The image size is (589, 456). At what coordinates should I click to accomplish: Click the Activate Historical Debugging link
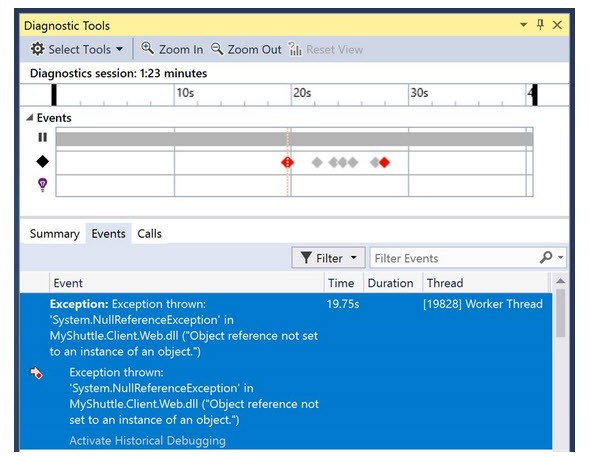(148, 440)
